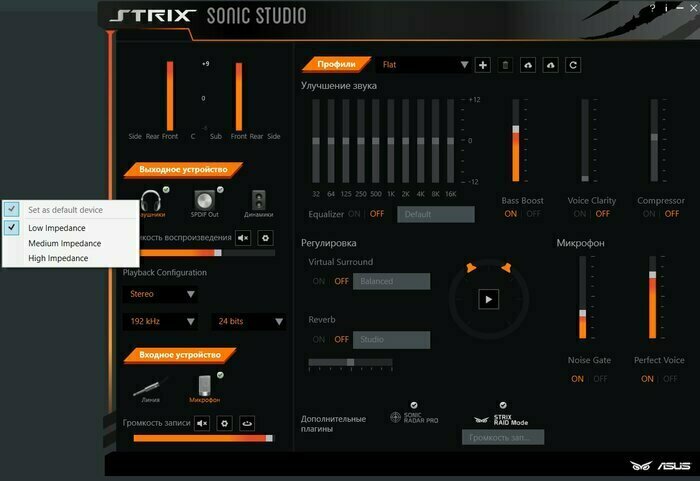Adjust the Noise Gate level slider
The image size is (700, 481).
click(583, 297)
